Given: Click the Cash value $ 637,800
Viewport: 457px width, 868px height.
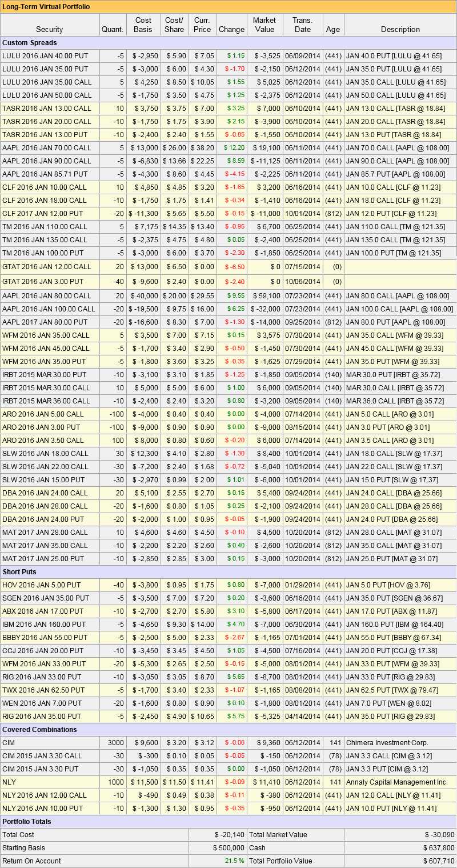Looking at the screenshot, I should pos(439,848).
